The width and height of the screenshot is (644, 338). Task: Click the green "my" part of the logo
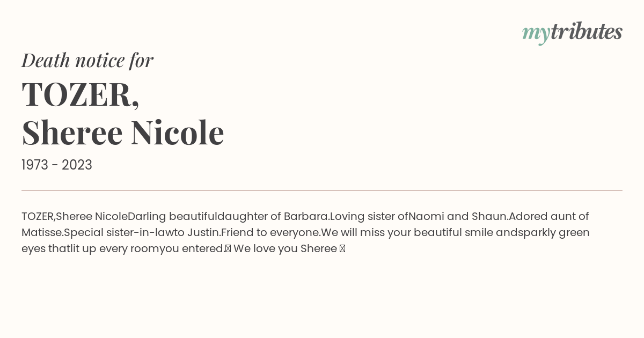[x=536, y=34]
